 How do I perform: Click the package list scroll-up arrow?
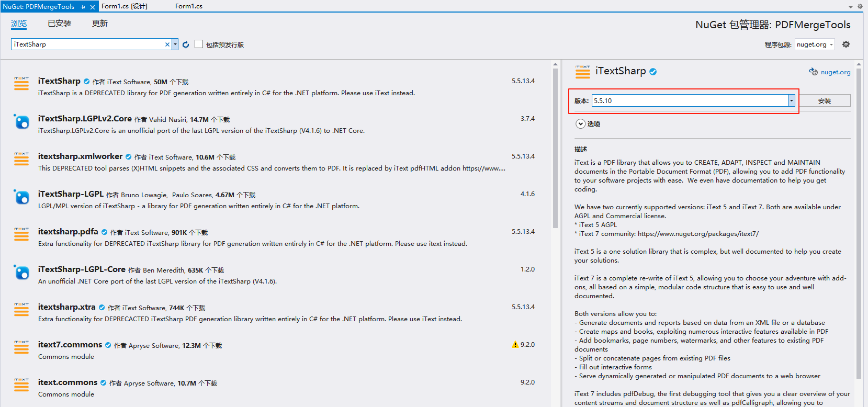point(555,64)
